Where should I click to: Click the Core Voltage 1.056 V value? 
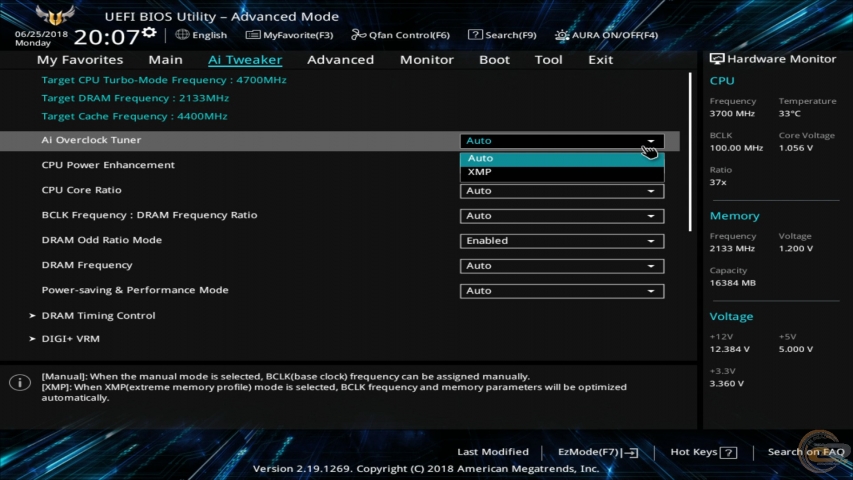(x=796, y=148)
